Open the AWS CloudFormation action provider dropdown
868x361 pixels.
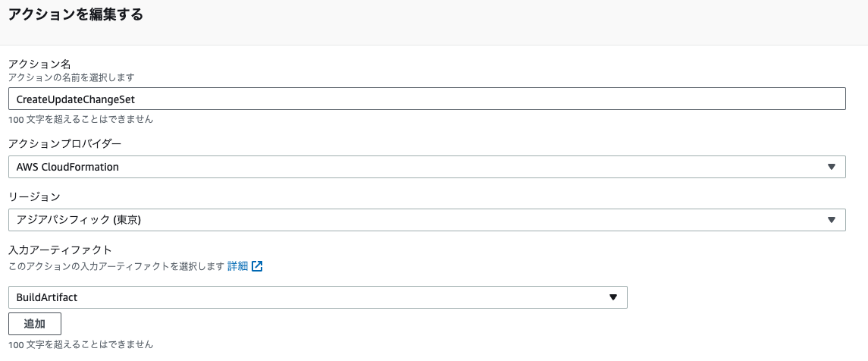426,167
